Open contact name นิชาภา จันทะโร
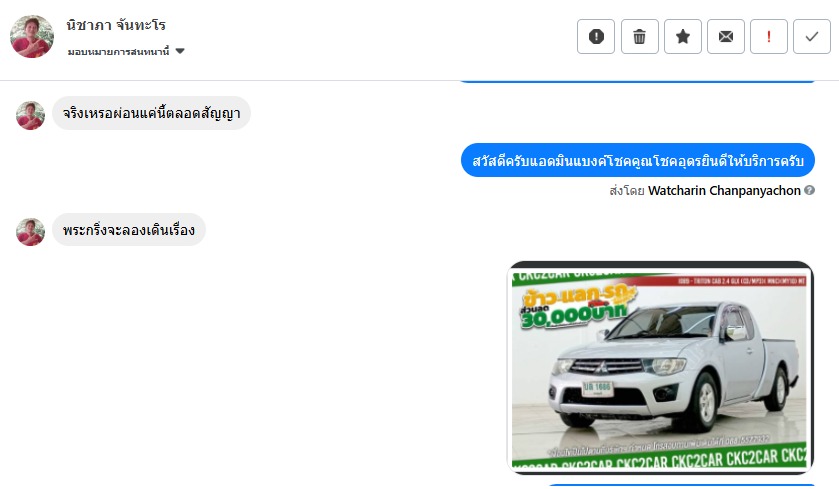This screenshot has width=839, height=489. 116,25
